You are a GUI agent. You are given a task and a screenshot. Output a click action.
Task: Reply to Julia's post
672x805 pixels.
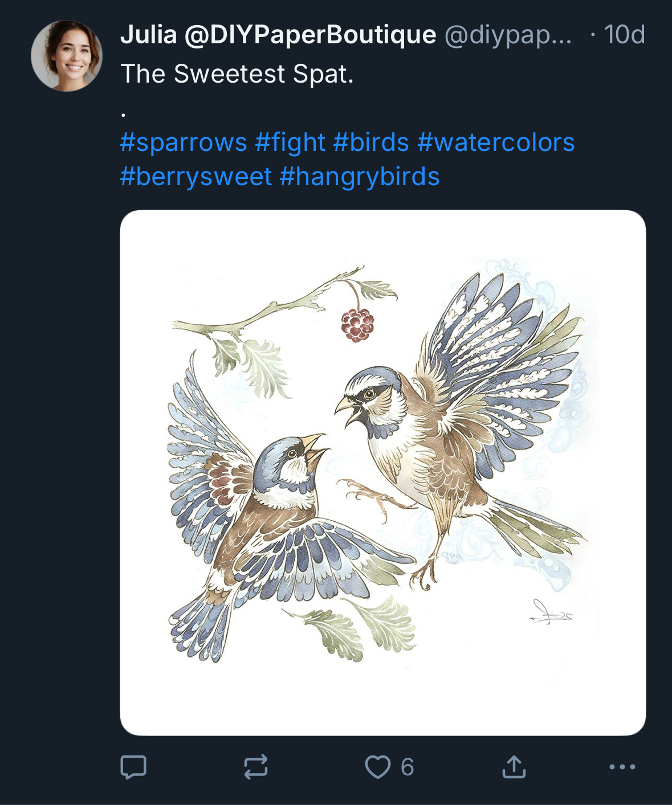pyautogui.click(x=133, y=767)
